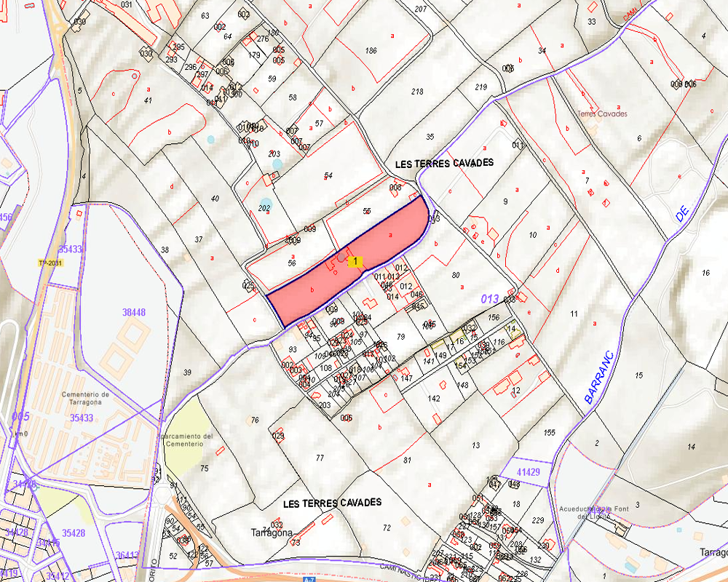Click the purple 38448 block label
This screenshot has width=728, height=582.
(134, 312)
